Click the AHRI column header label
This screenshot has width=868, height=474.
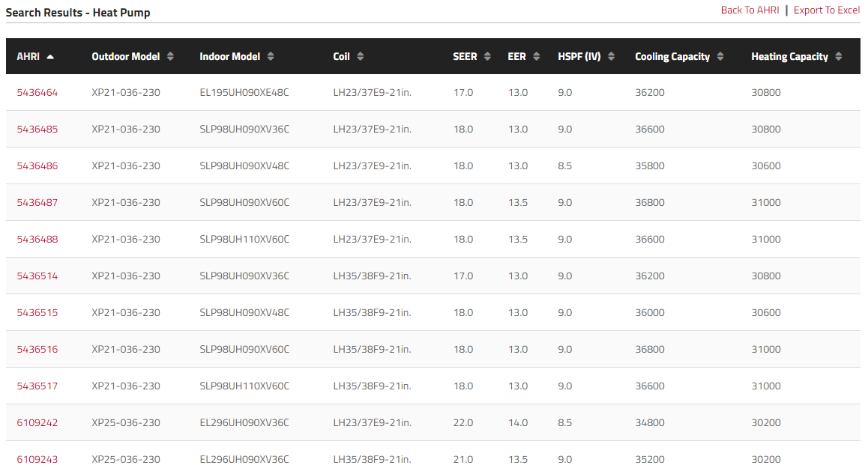pos(28,56)
